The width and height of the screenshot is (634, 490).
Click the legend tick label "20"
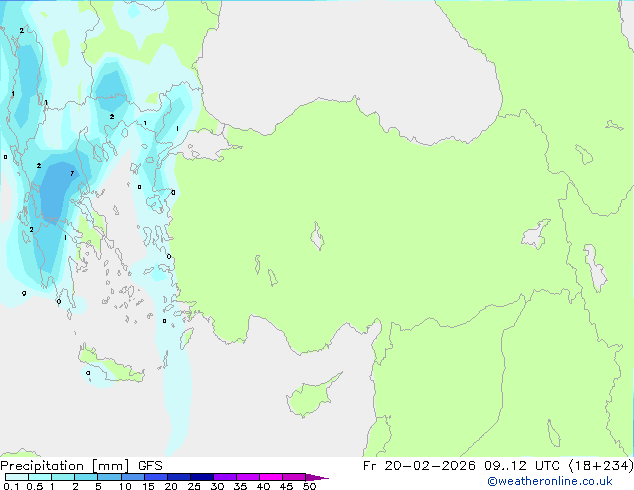pyautogui.click(x=171, y=486)
